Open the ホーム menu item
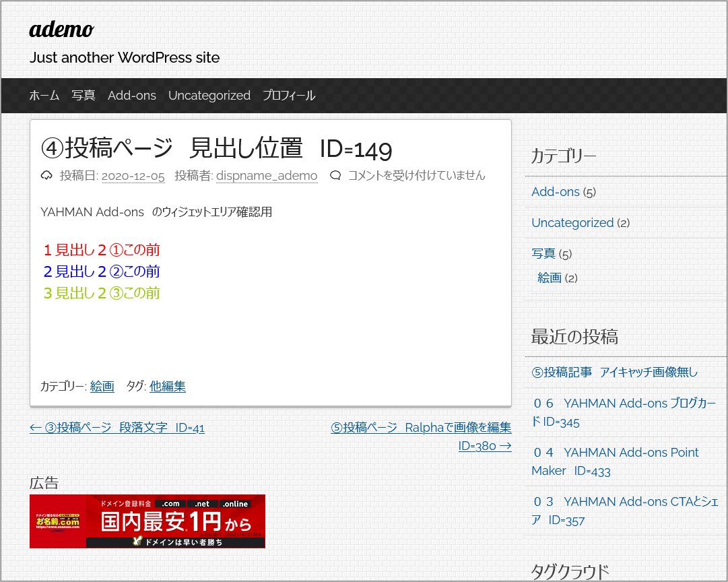Image resolution: width=728 pixels, height=582 pixels. (x=44, y=96)
